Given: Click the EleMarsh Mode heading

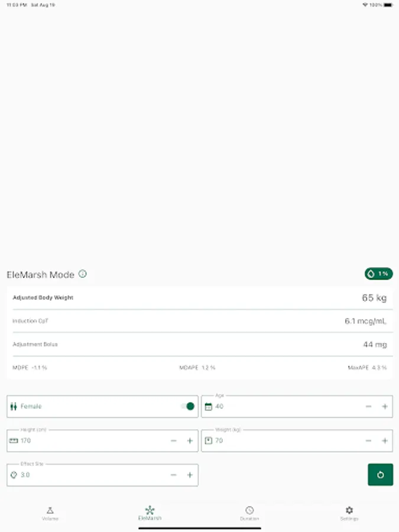Looking at the screenshot, I should tap(40, 274).
